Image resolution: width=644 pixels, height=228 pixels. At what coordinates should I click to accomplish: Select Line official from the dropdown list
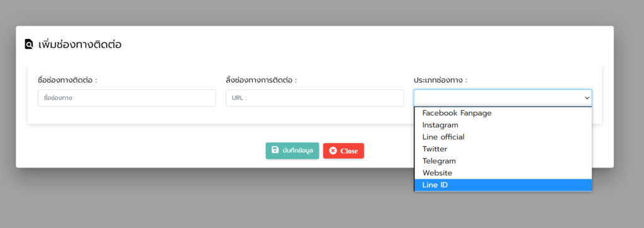click(503, 137)
